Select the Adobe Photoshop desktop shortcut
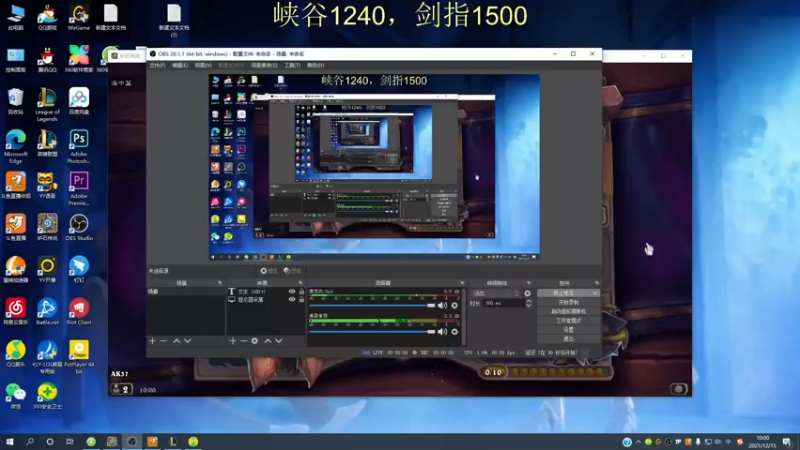Image resolution: width=800 pixels, height=450 pixels. coord(79,146)
